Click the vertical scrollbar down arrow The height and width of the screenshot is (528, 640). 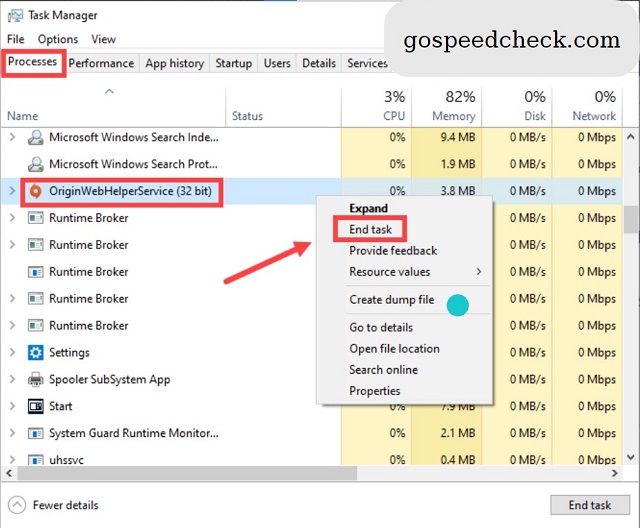[631, 457]
